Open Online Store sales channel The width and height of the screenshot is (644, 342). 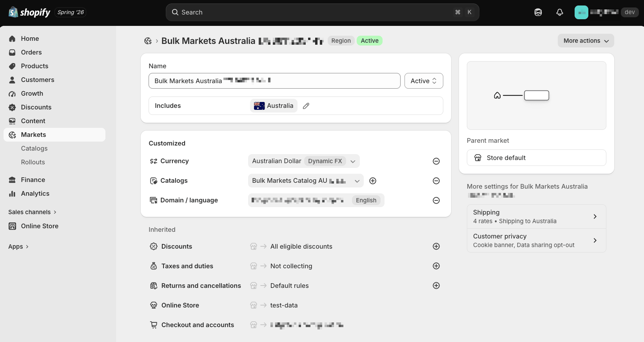54,226
